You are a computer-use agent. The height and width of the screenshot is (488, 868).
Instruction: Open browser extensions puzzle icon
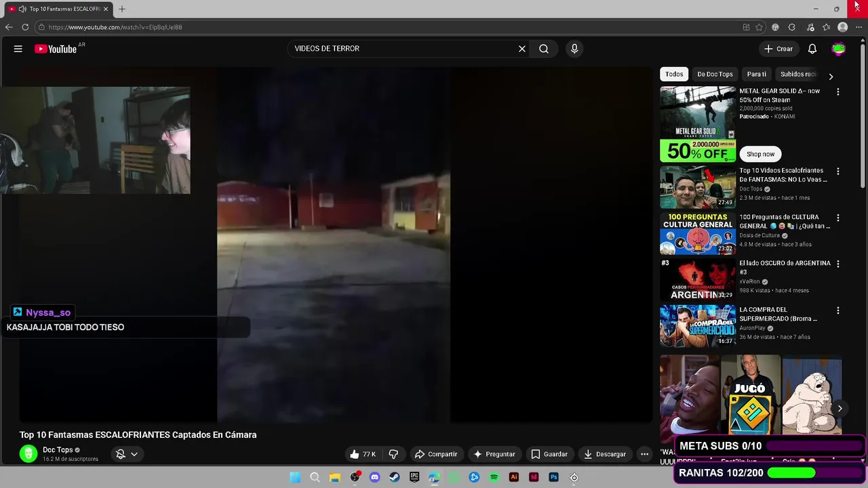tap(792, 27)
